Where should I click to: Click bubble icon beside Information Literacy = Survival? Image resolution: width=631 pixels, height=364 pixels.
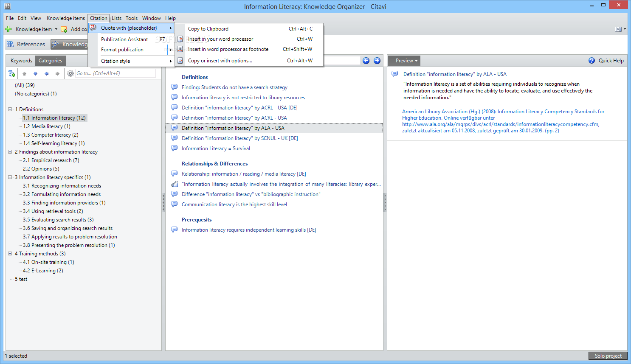[x=175, y=148]
